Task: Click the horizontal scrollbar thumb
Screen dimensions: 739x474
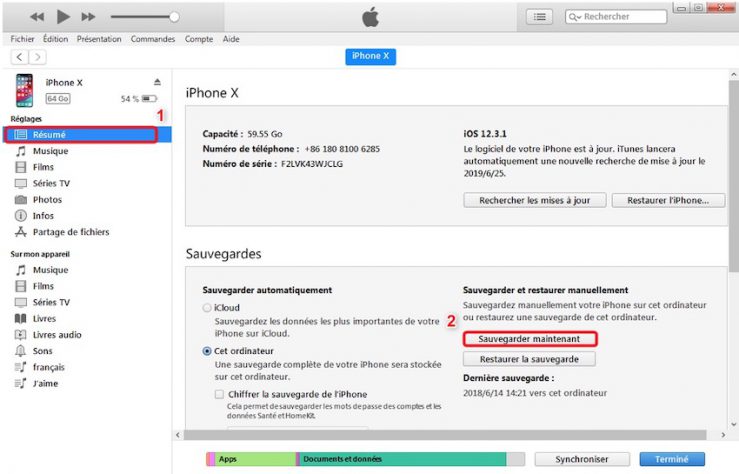Action: tap(445, 434)
